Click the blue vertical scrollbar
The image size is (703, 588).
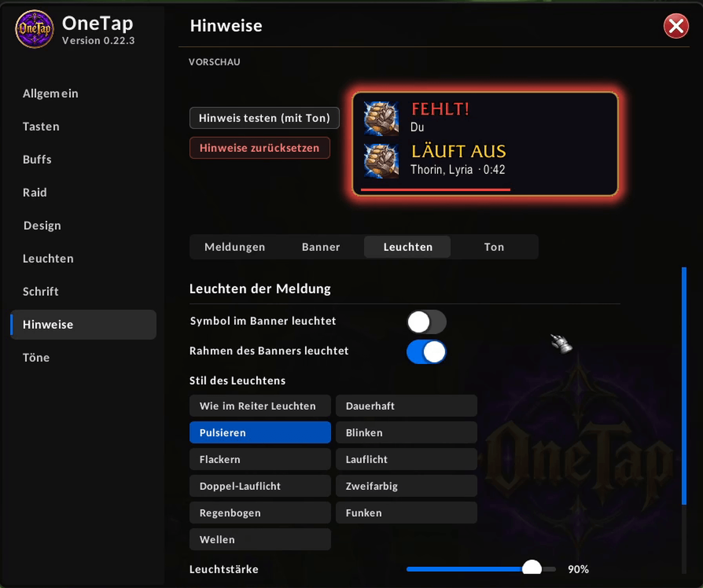pos(684,386)
